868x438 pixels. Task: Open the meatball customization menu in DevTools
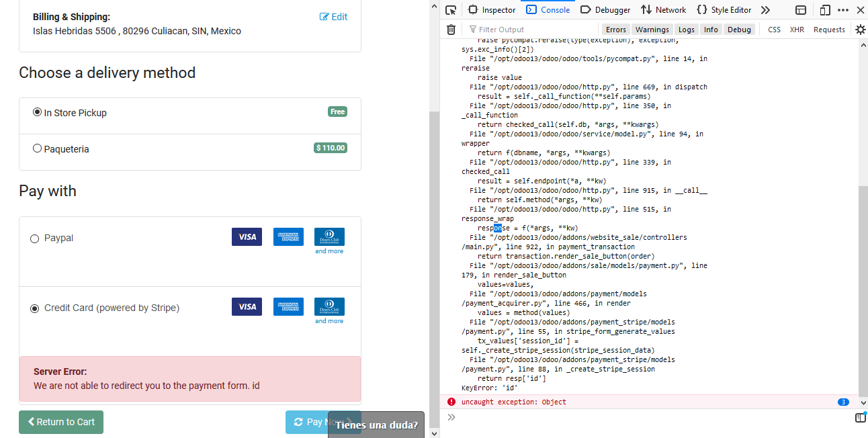click(844, 9)
